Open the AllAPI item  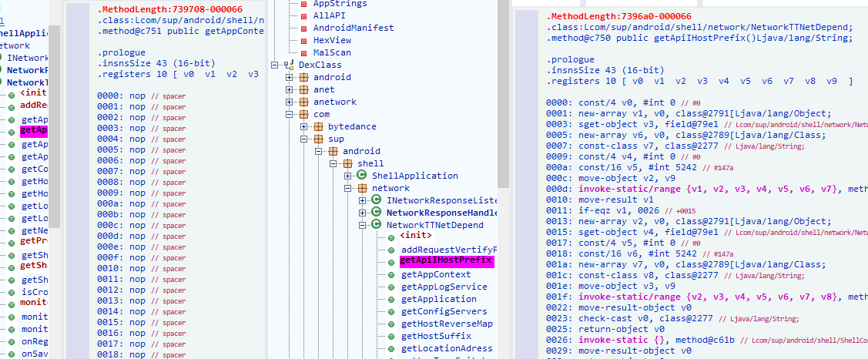(x=328, y=15)
